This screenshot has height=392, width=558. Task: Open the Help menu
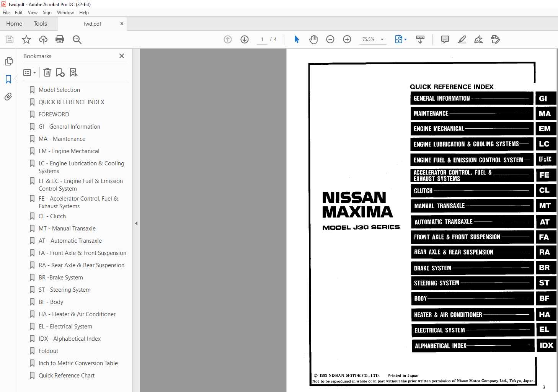coord(84,13)
